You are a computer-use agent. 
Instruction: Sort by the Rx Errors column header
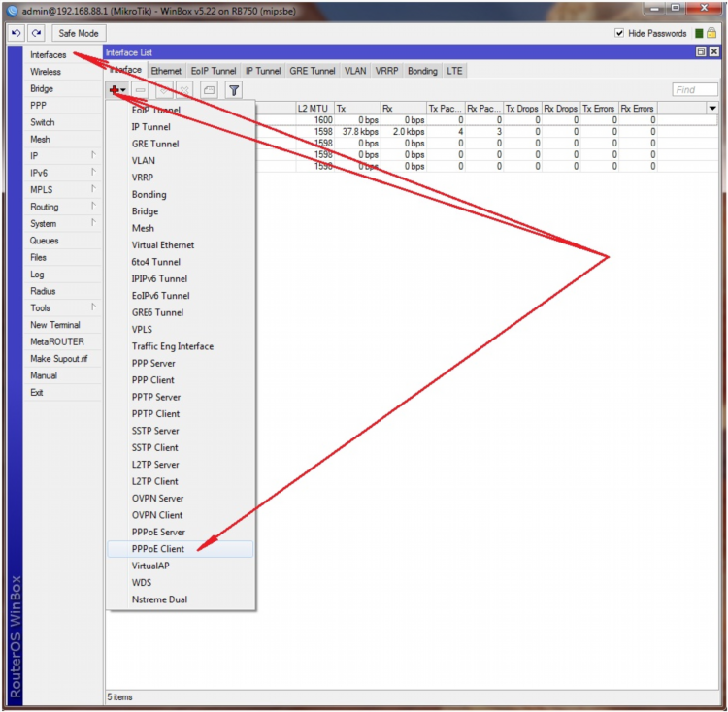pyautogui.click(x=638, y=109)
